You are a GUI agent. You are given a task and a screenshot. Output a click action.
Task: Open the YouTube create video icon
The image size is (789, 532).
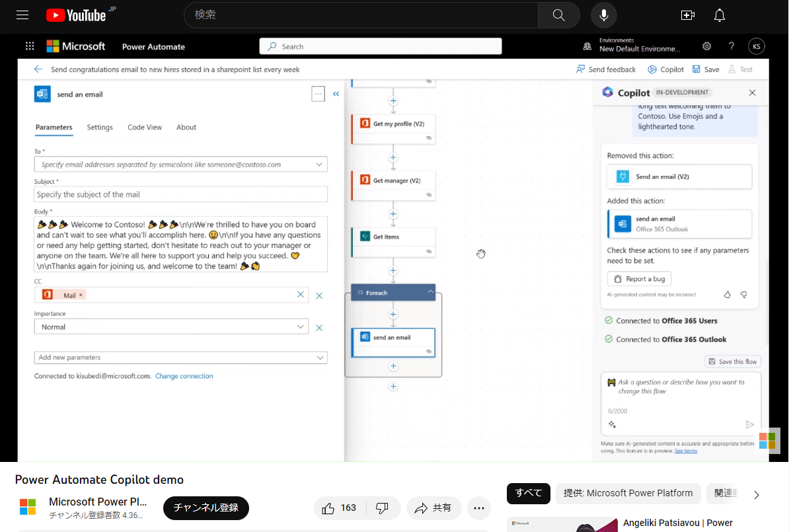pos(687,15)
